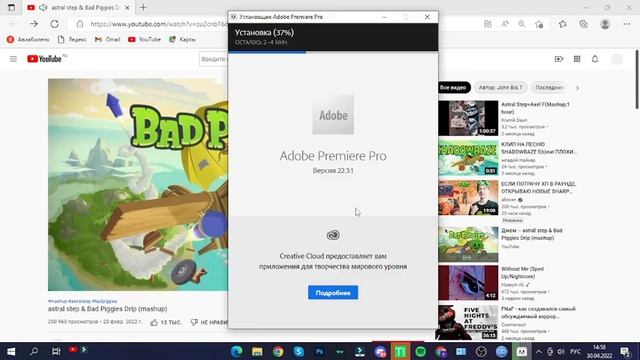This screenshot has width=640, height=360.
Task: Open the Карты bookmark
Action: click(x=182, y=39)
